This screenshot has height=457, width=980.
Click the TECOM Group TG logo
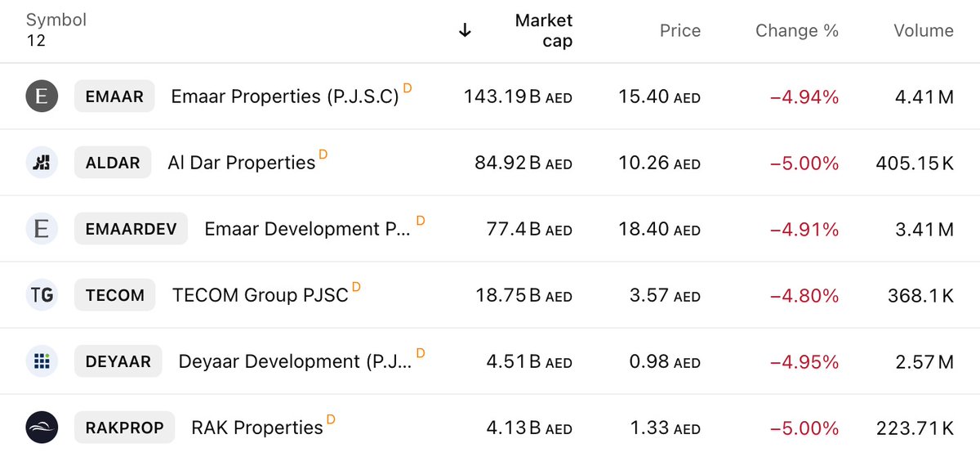click(x=42, y=295)
